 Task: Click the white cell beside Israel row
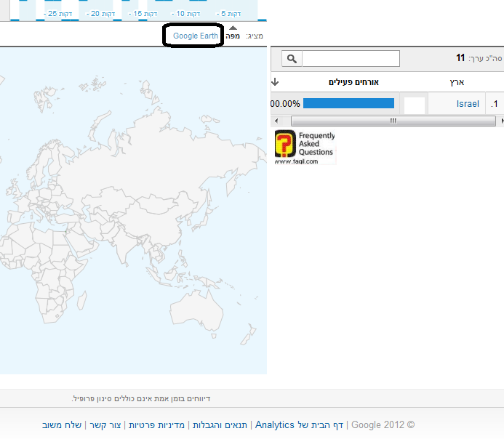414,105
